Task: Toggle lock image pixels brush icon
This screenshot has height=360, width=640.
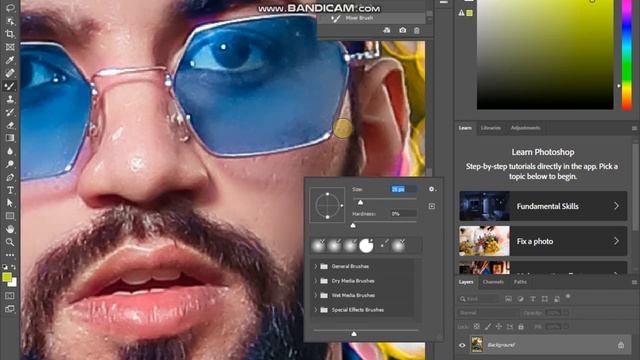Action: [x=488, y=327]
